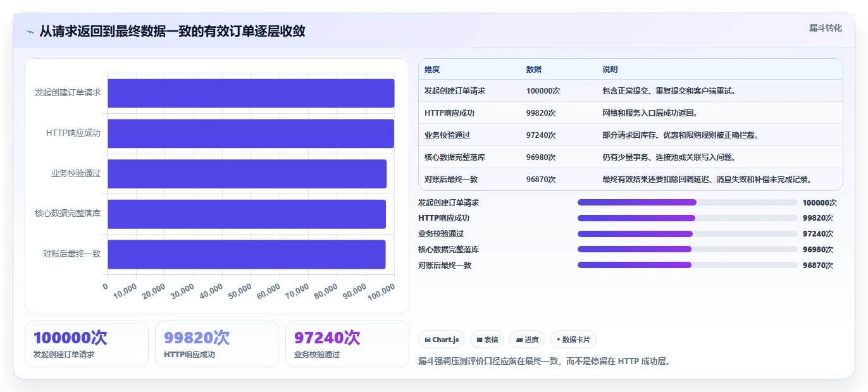Screen dimensions: 868x392
Task: Click the 发起创建订单请求 progress bar
Action: [687, 202]
